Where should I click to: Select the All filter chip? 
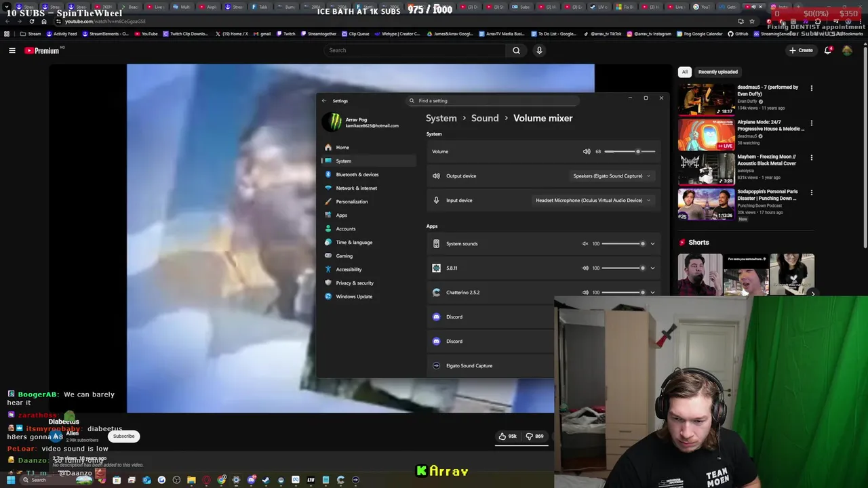(685, 72)
